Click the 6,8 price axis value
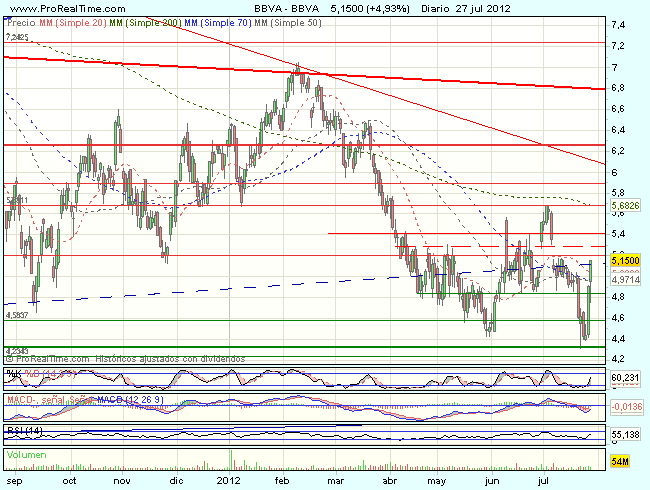The image size is (650, 490). (x=617, y=88)
